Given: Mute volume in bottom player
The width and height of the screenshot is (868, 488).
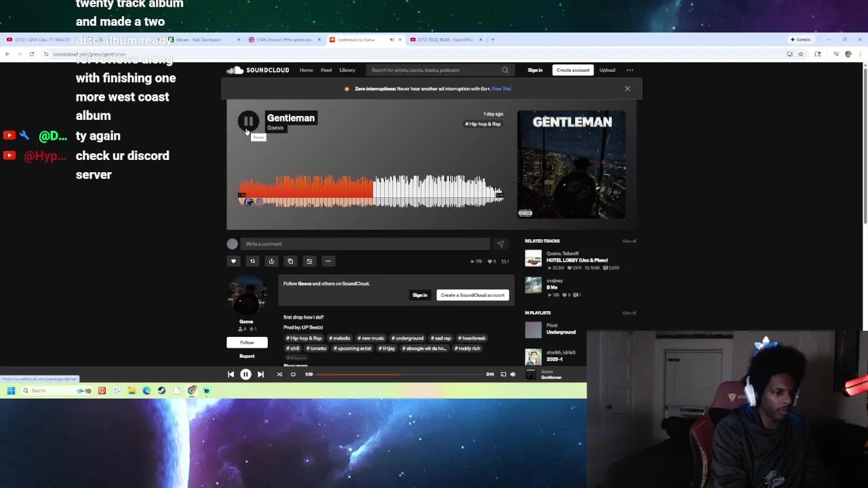Looking at the screenshot, I should [513, 374].
